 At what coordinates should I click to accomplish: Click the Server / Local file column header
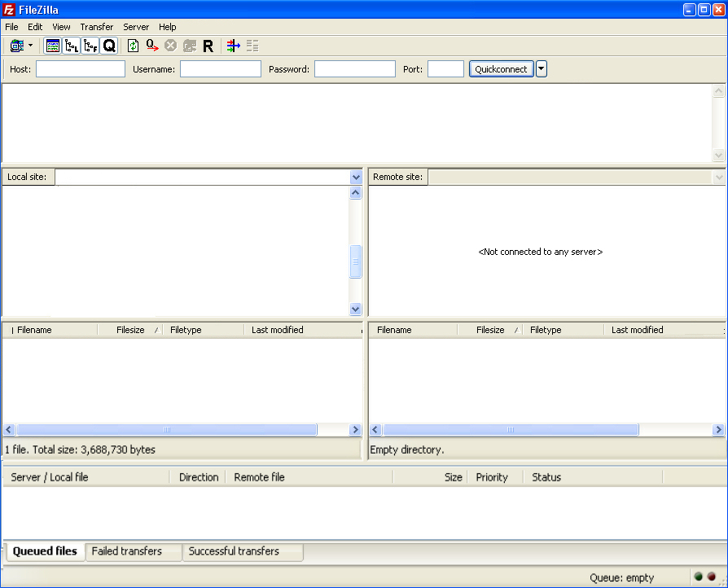[x=86, y=477]
